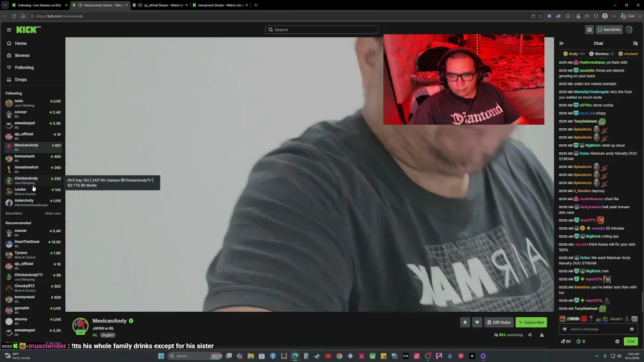Toggle the hamburger sidebar menu

(x=9, y=30)
